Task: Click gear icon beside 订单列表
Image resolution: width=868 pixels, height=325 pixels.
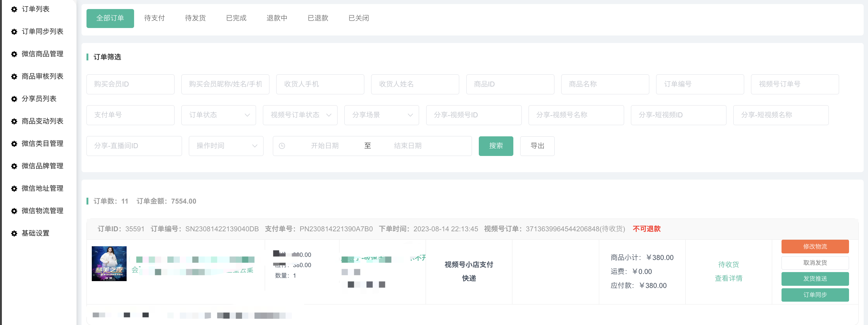Action: pyautogui.click(x=14, y=9)
